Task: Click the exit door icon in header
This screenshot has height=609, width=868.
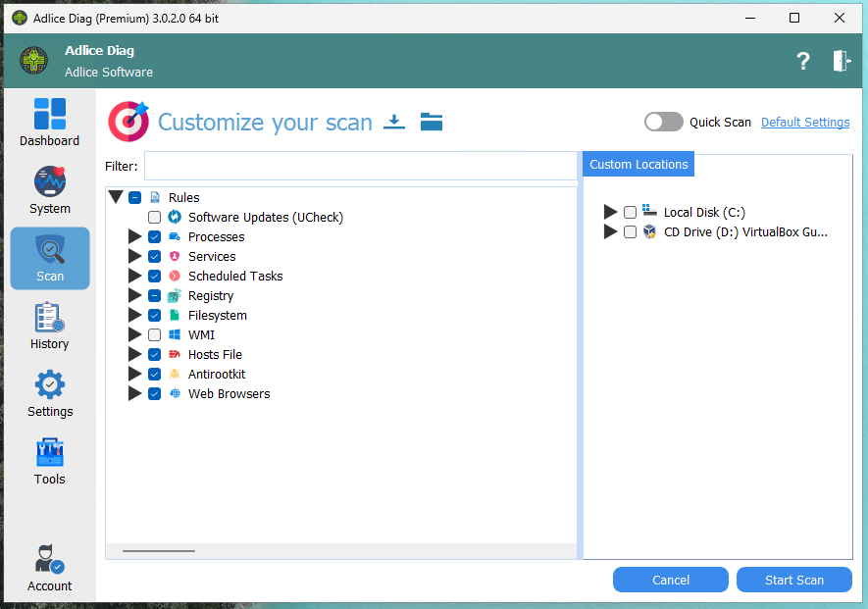Action: pos(842,61)
